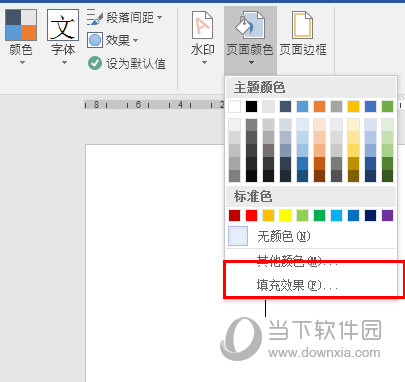Pick the darkest orange shade in theme colors
The width and height of the screenshot is (405, 382).
tap(319, 176)
